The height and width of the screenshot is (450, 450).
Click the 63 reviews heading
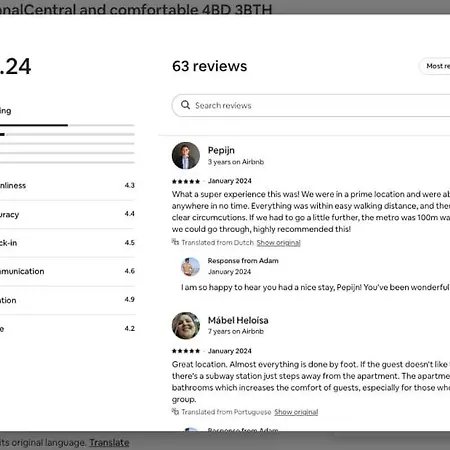[x=210, y=66]
